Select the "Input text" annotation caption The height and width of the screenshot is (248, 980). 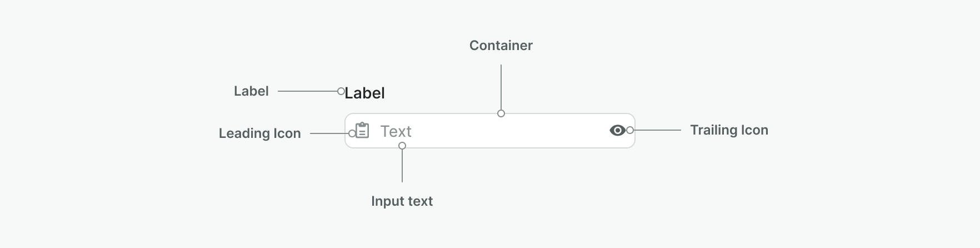click(402, 201)
